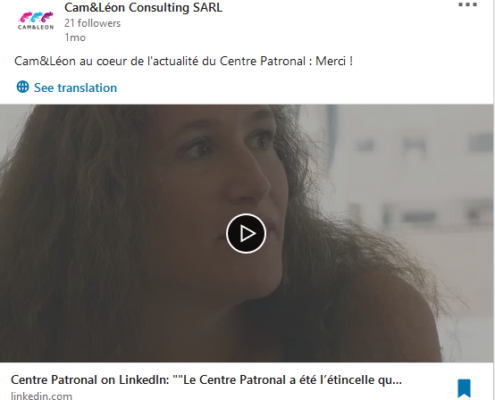Click the word Merci in the post caption
This screenshot has height=400, width=495.
pos(331,61)
